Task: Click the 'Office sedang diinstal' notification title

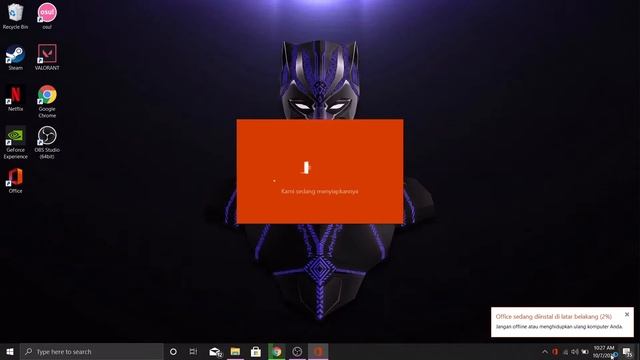Action: point(554,316)
